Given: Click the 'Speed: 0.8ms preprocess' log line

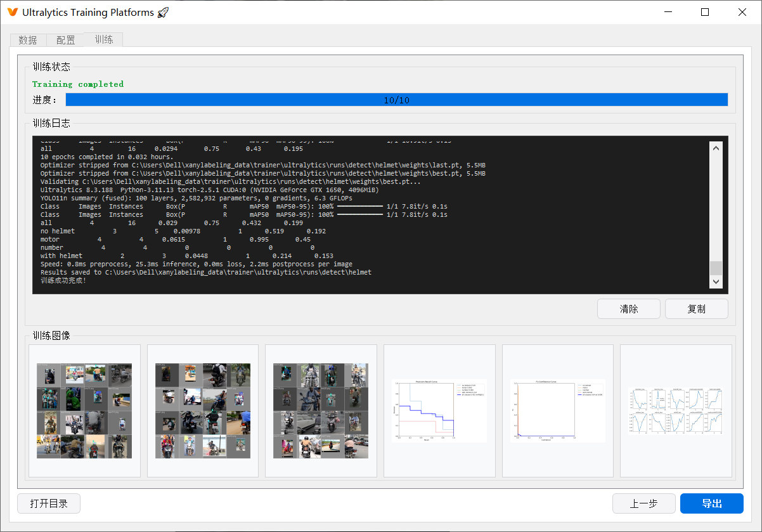Looking at the screenshot, I should click(x=197, y=264).
